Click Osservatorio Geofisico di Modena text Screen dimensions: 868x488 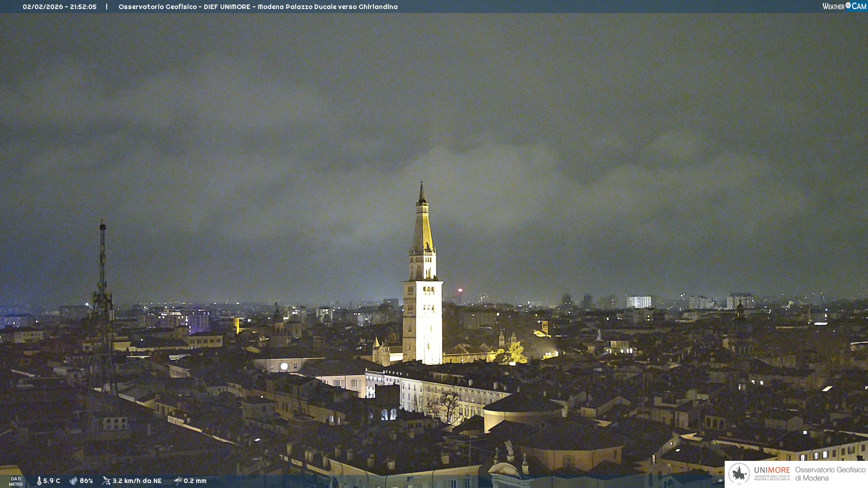click(830, 474)
